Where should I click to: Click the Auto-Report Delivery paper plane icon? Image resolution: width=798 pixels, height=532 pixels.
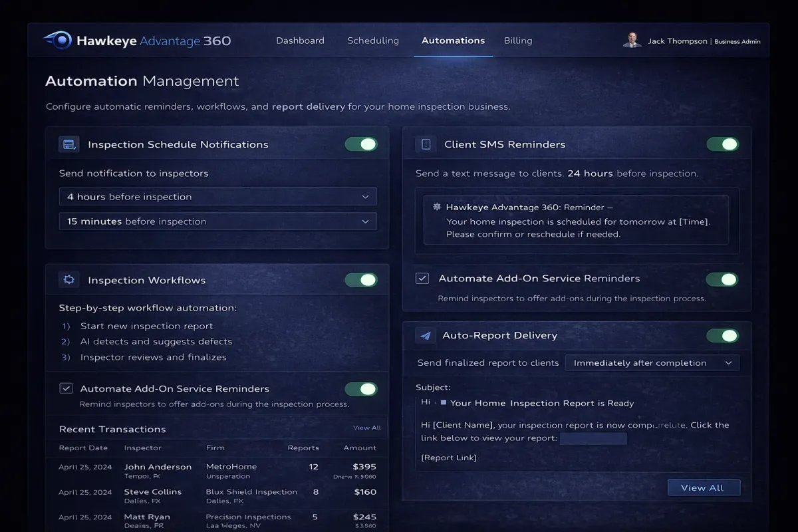pyautogui.click(x=426, y=336)
